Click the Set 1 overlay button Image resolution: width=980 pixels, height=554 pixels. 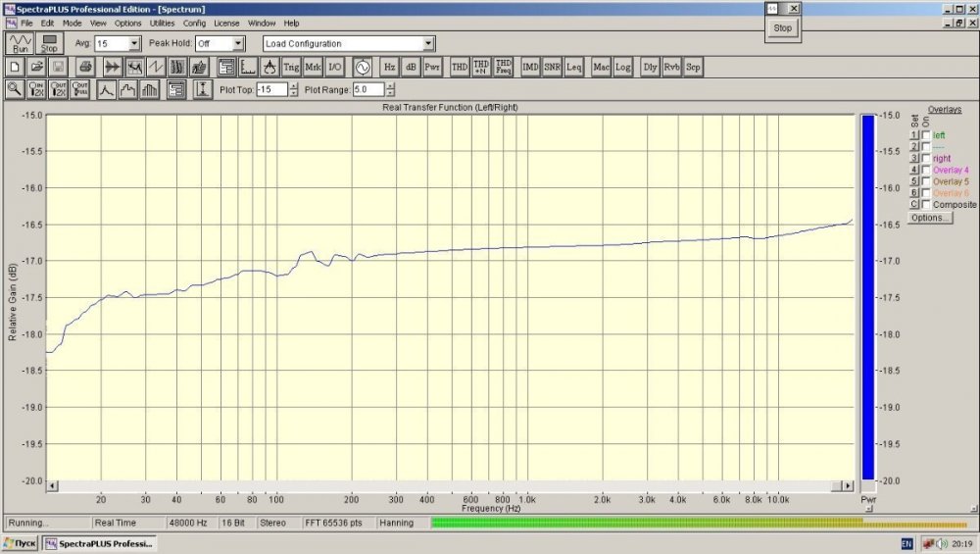pos(914,134)
